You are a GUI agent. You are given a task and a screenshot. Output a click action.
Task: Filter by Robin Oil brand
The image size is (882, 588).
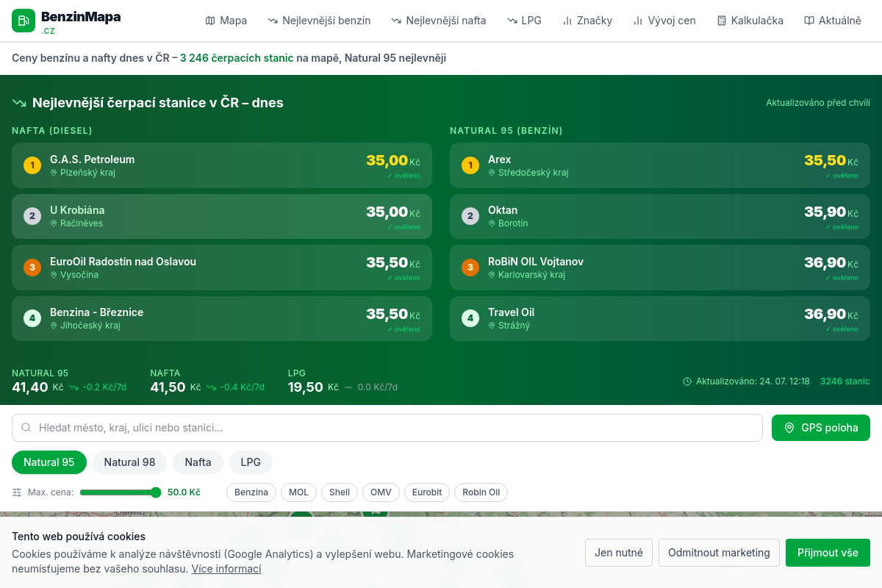(481, 492)
